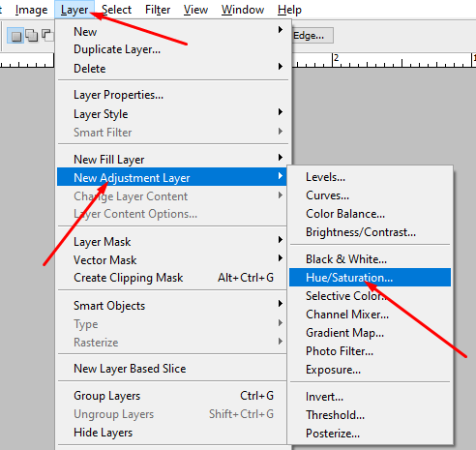
Task: Choose Exposure adjustment
Action: point(370,370)
